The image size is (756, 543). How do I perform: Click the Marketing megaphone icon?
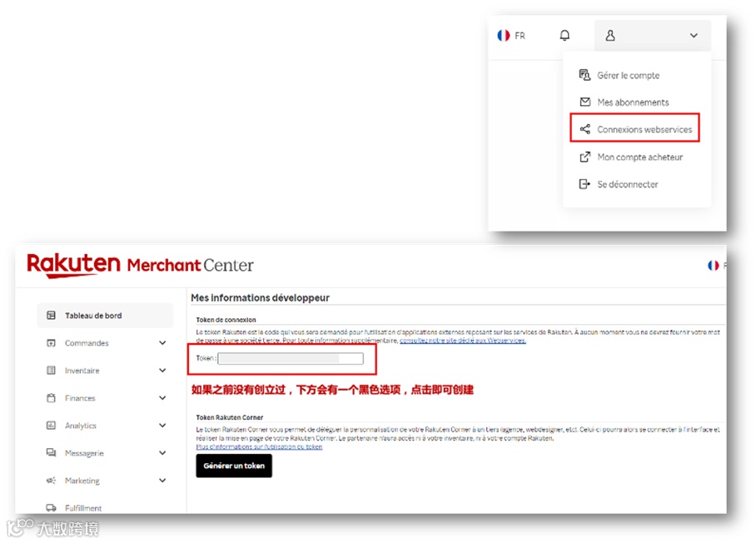point(51,481)
